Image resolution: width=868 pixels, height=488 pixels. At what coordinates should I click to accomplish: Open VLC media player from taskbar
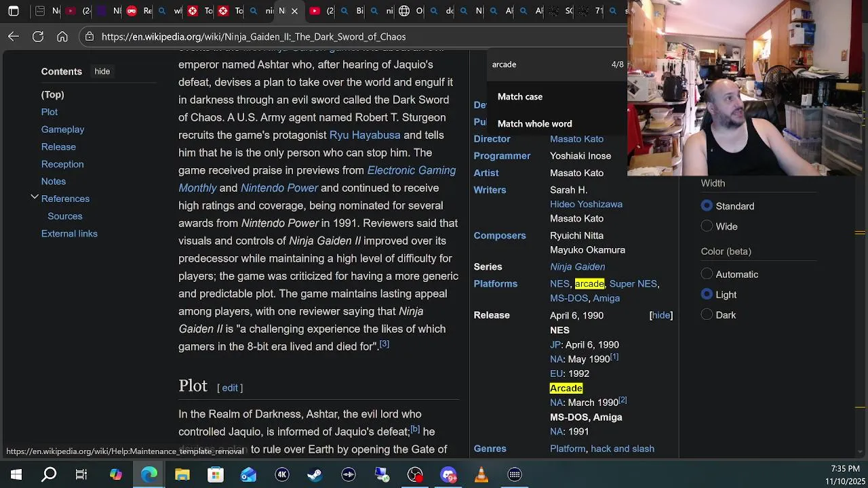(481, 474)
